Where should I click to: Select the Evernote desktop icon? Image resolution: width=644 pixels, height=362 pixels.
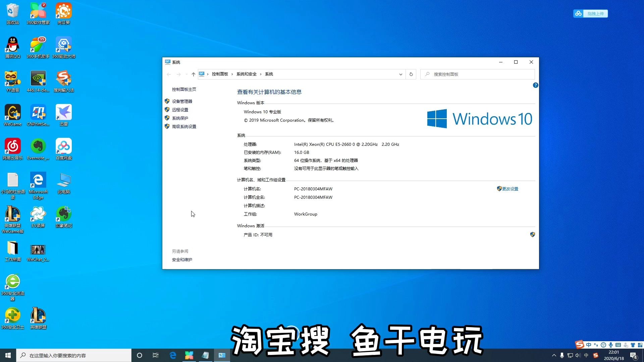pos(38,149)
